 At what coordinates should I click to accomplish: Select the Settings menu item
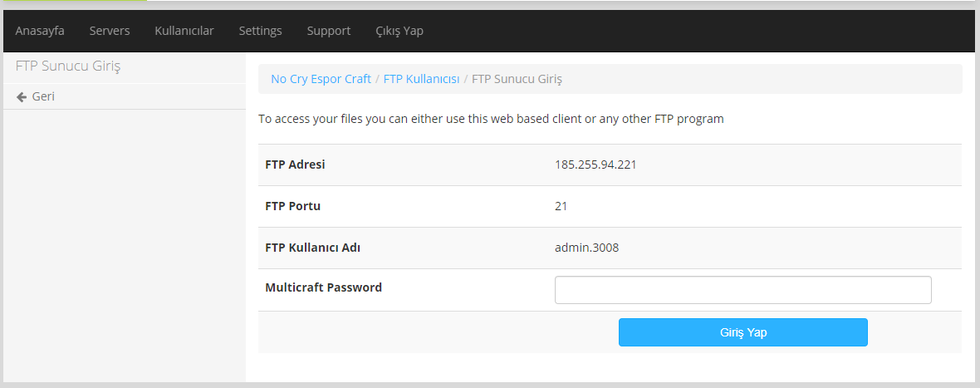coord(260,31)
